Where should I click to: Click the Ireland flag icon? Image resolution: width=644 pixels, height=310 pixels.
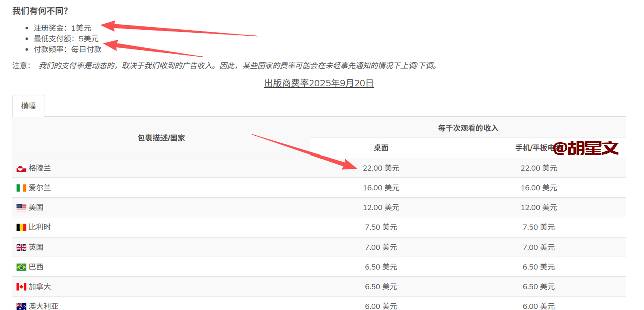click(x=21, y=188)
